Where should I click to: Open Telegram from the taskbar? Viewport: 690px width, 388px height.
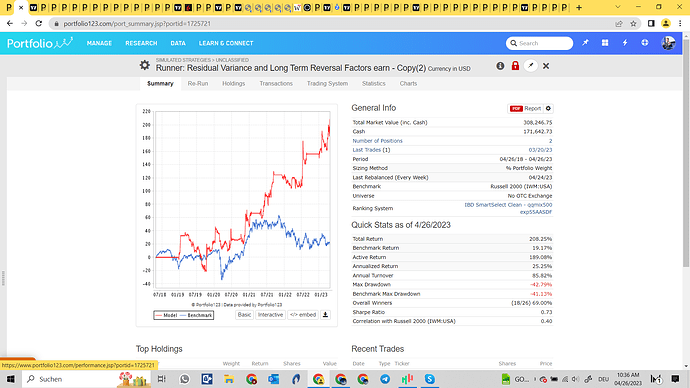[x=385, y=379]
